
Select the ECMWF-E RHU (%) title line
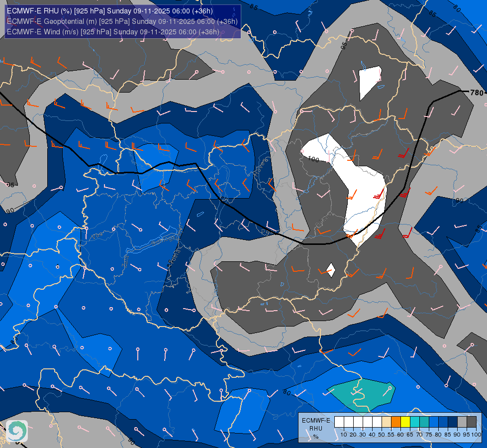110,11
